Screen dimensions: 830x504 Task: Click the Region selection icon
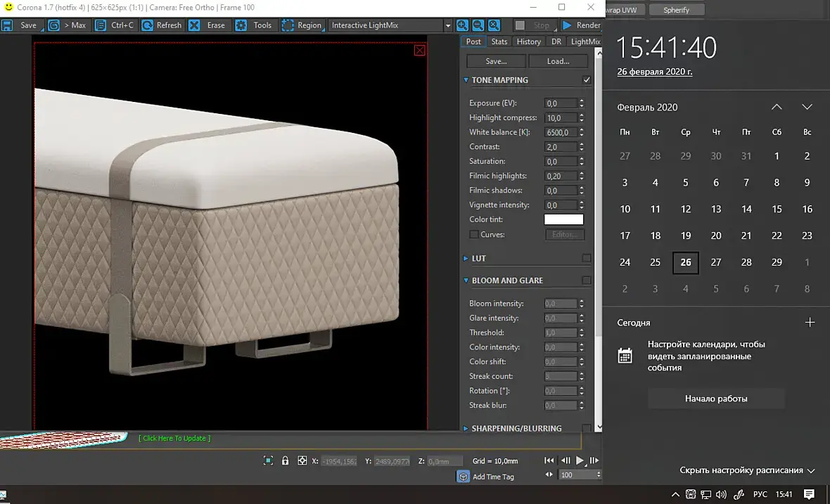288,25
